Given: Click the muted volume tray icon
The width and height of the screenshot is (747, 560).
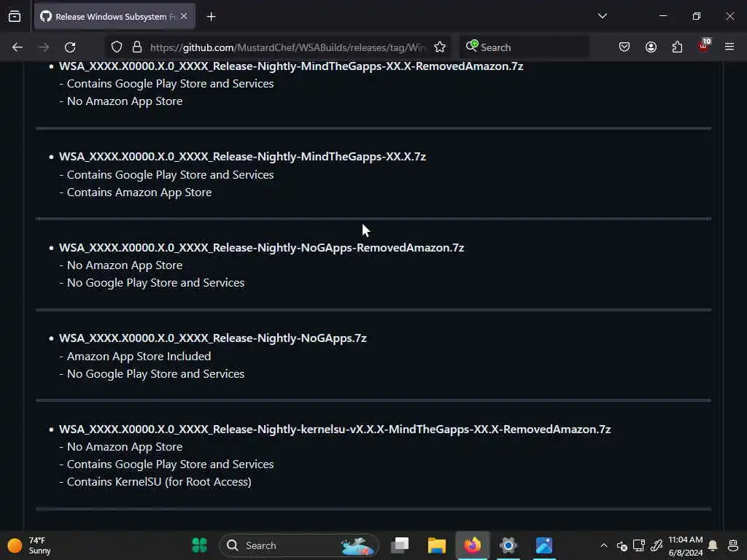Looking at the screenshot, I should point(622,545).
